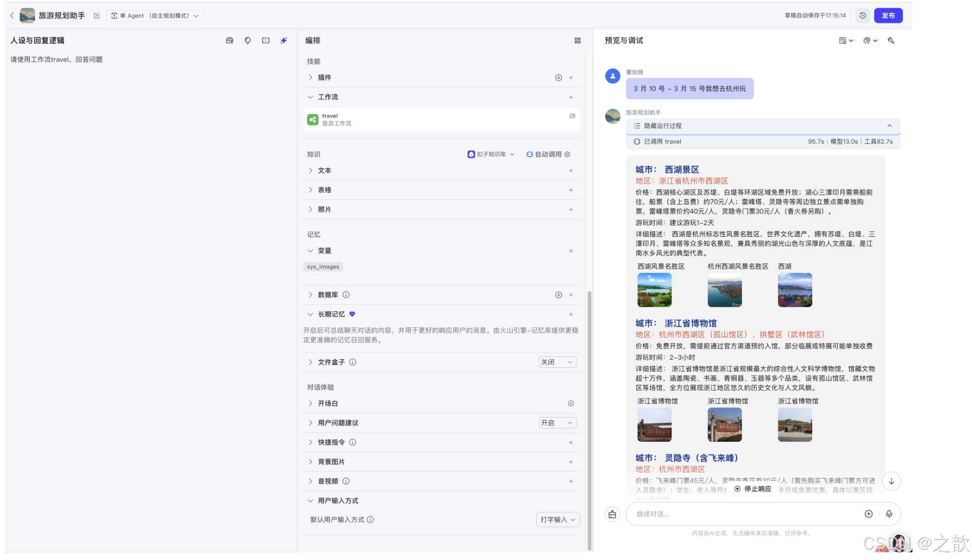This screenshot has height=560, width=972.
Task: Open the prompt library inbox icon
Action: 230,41
